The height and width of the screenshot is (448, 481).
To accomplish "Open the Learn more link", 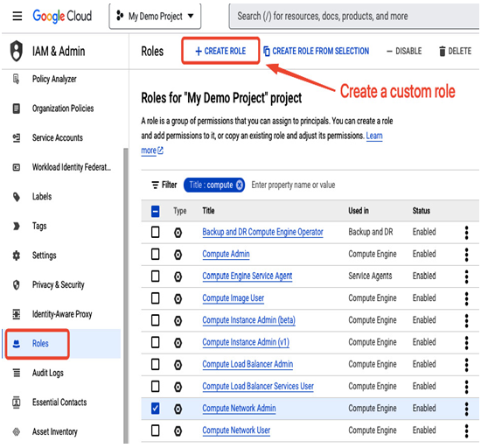I will 374,136.
